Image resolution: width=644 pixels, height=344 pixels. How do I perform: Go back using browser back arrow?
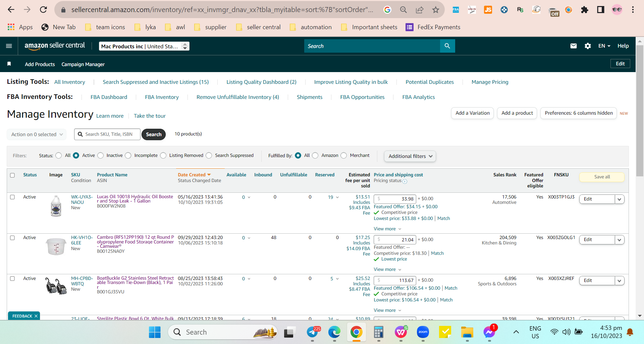point(11,10)
